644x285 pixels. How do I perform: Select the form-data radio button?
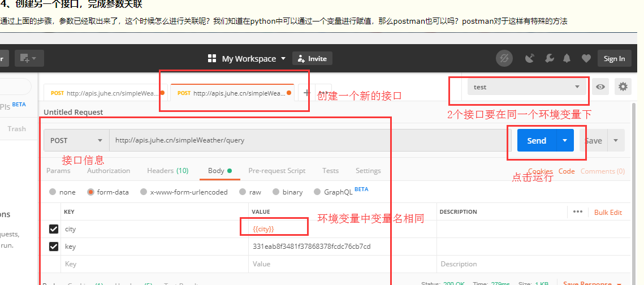point(90,192)
